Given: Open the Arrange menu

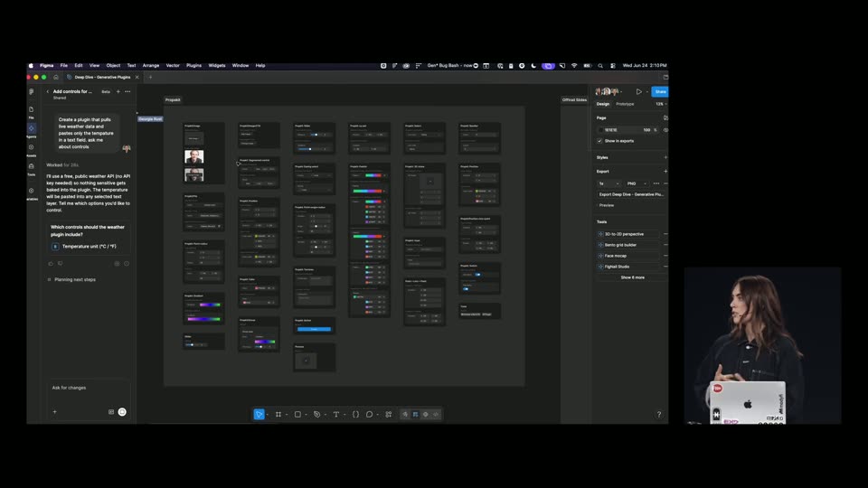Looking at the screenshot, I should tap(151, 65).
